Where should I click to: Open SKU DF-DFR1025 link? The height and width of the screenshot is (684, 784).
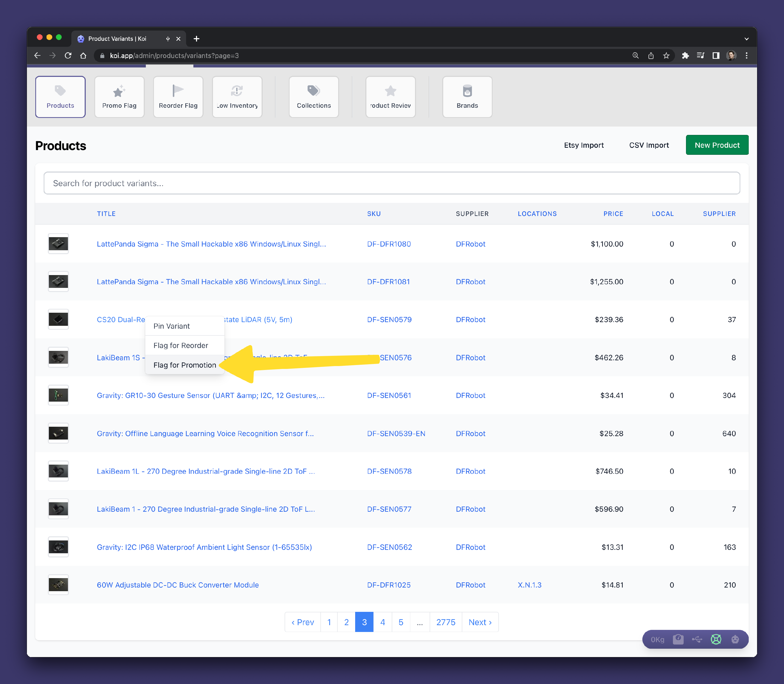388,585
